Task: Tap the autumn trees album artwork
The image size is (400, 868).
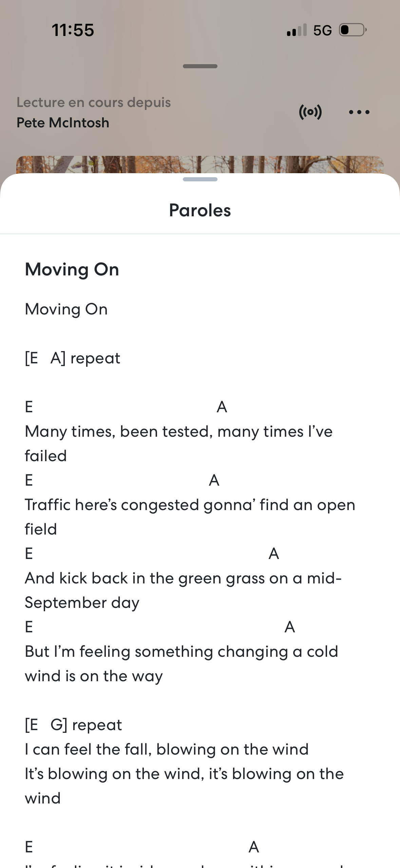Action: 200,165
